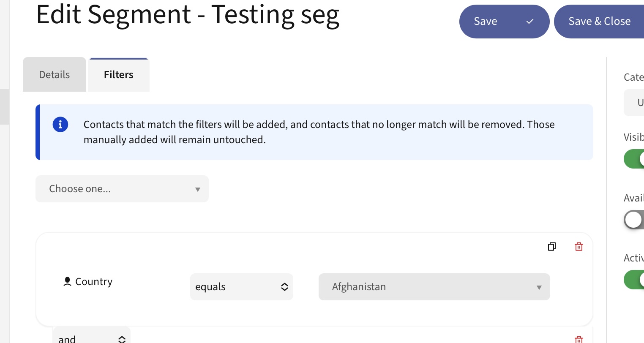Image resolution: width=644 pixels, height=343 pixels.
Task: Delete the Country filter using trash icon
Action: click(579, 247)
